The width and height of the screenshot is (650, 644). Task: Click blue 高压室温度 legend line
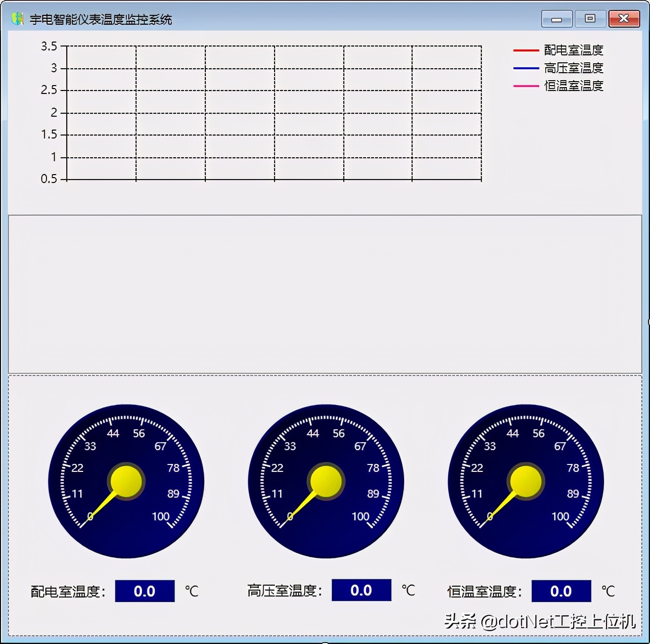pos(526,68)
